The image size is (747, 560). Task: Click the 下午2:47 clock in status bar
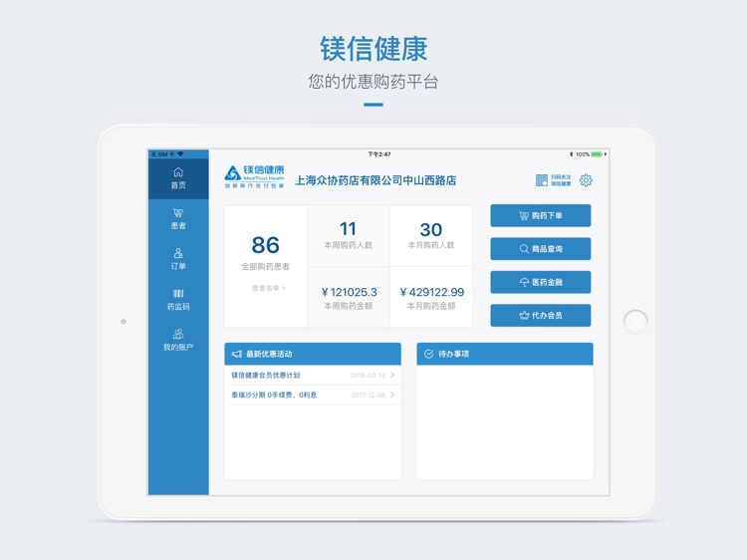click(x=379, y=153)
